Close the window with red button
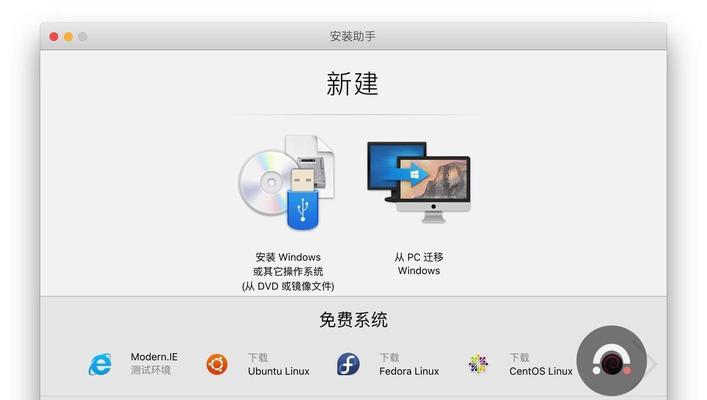 coord(54,37)
